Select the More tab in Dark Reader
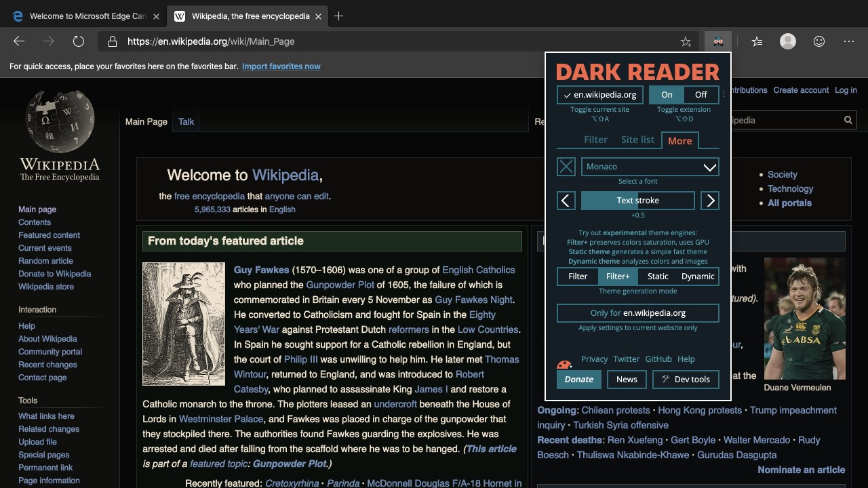This screenshot has width=868, height=488. 680,140
